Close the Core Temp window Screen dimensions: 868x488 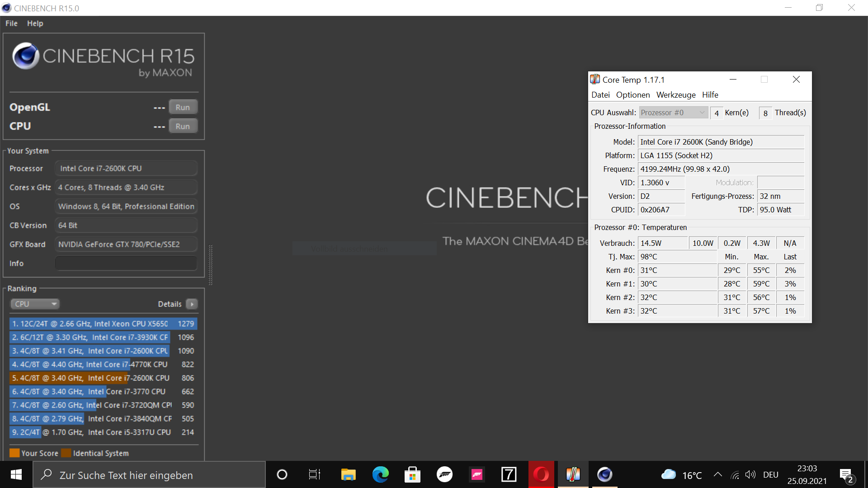(797, 80)
